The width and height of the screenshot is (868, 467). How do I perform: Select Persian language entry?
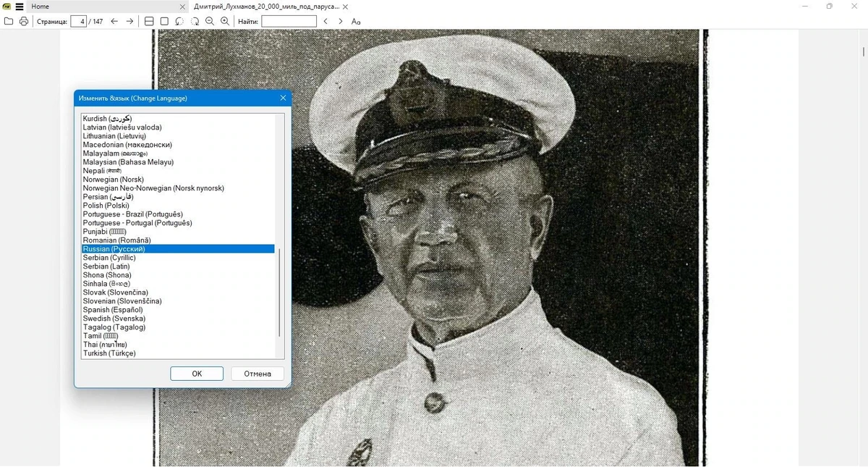pos(178,197)
